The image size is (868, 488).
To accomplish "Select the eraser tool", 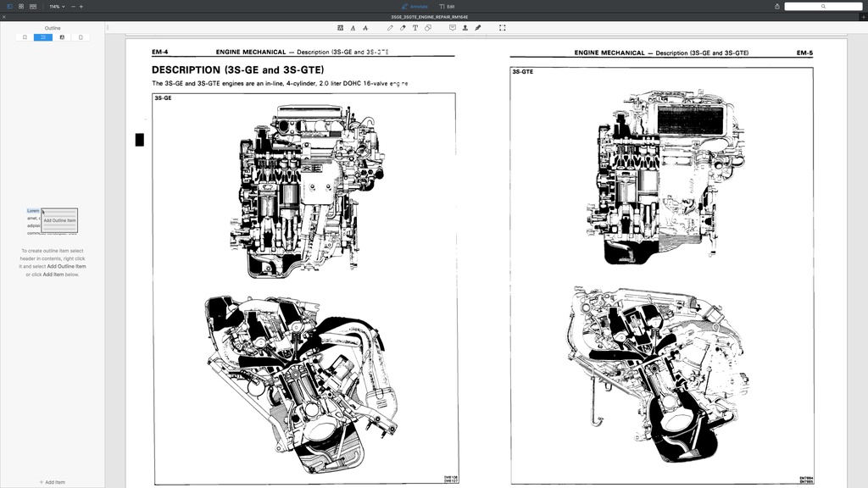I will [403, 28].
